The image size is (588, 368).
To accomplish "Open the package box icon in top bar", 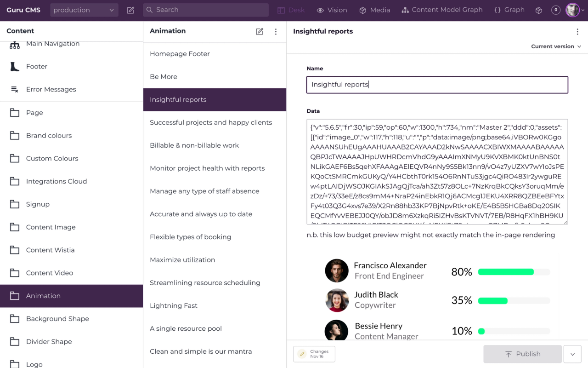I will [x=538, y=10].
